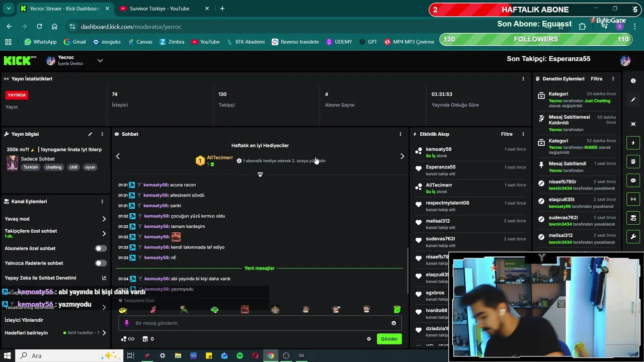Toggle the document panel icon in right sidebar
The height and width of the screenshot is (362, 644).
coord(633,161)
